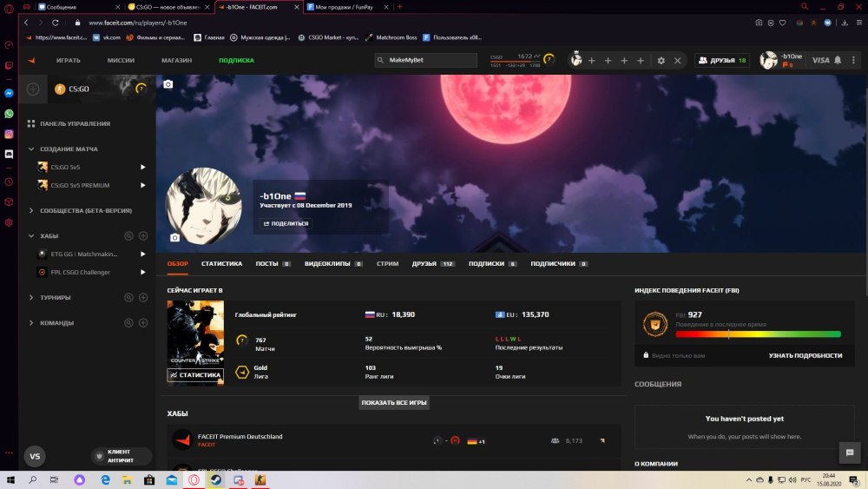Click the ПОДЕЛИТЬСЯ share button
Image resolution: width=868 pixels, height=489 pixels.
[286, 224]
